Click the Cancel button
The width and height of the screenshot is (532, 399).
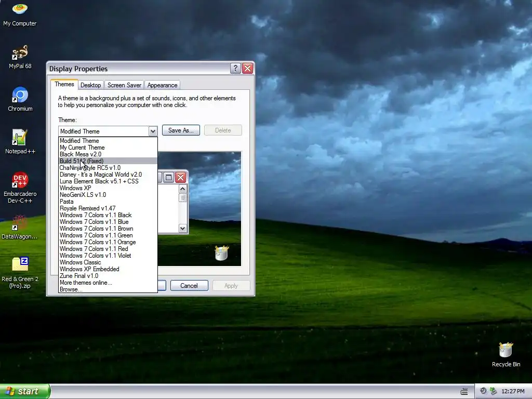pos(189,286)
